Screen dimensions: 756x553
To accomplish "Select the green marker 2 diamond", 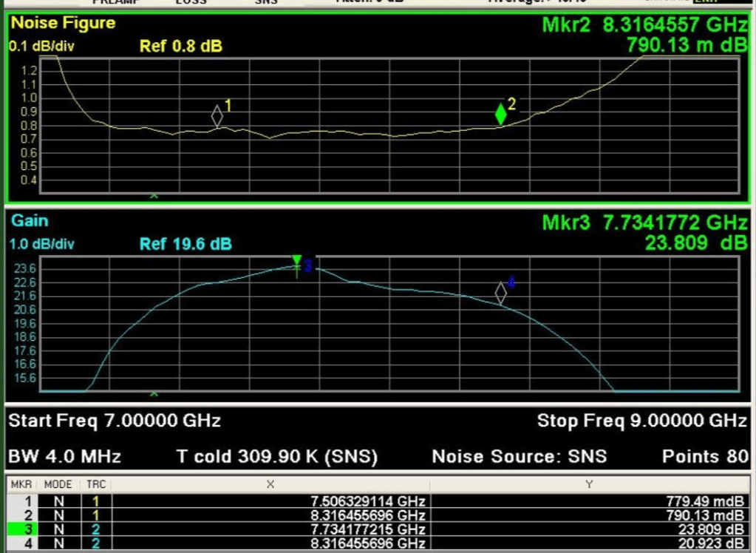I will tap(501, 115).
